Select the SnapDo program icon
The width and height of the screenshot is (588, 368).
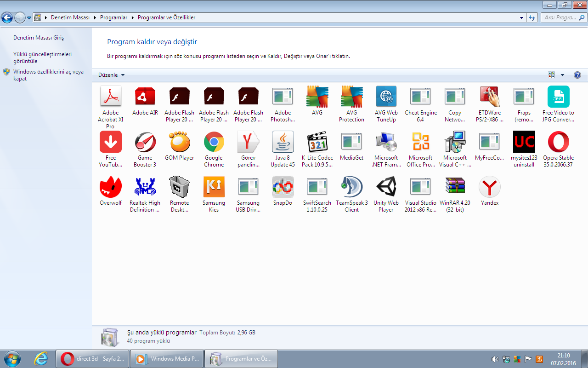click(x=283, y=187)
